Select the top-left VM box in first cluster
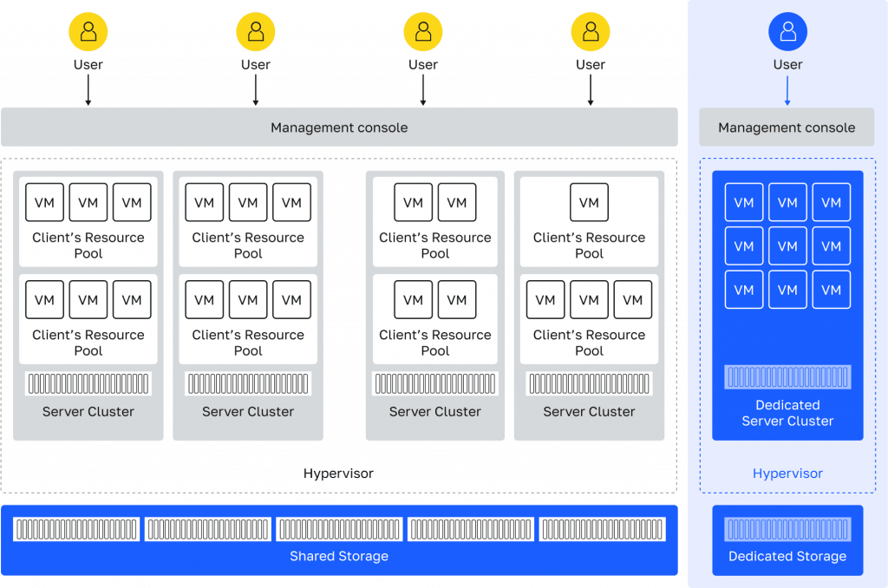Image resolution: width=888 pixels, height=588 pixels. coord(44,202)
